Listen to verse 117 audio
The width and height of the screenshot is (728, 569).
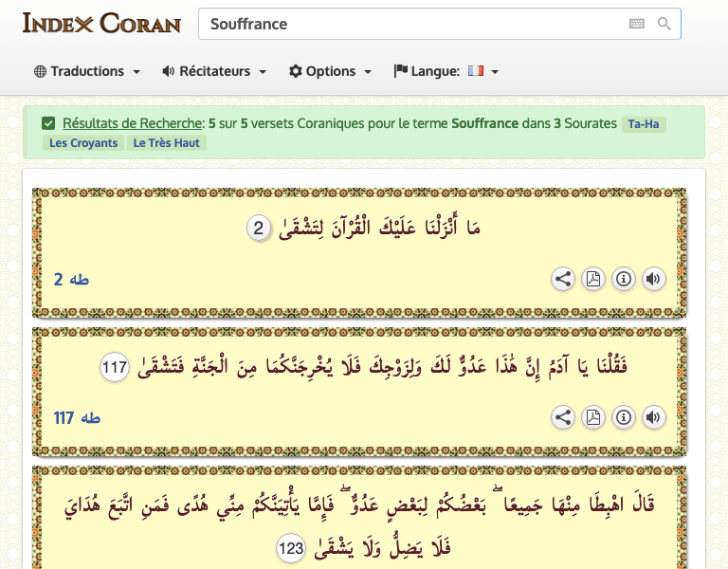pyautogui.click(x=653, y=417)
